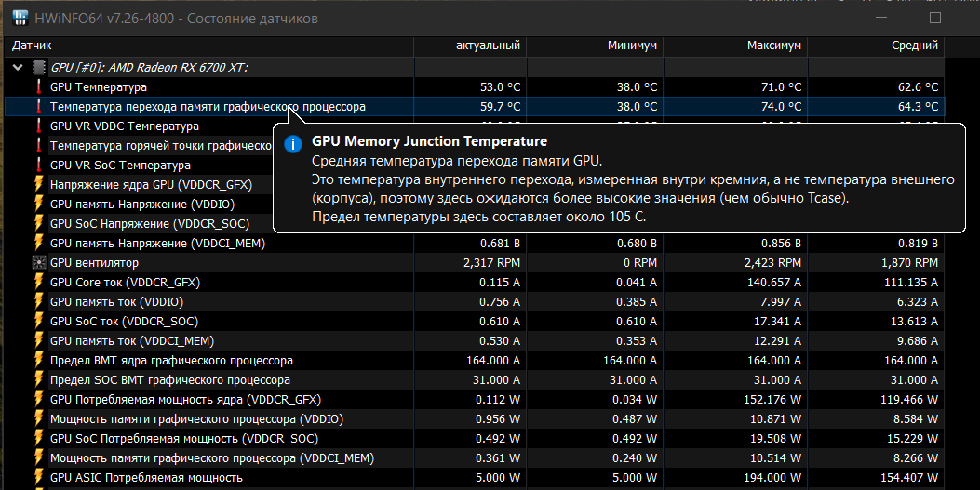Click the lightning icon for Предел SOC ВМТ
The image size is (980, 490).
[x=39, y=379]
